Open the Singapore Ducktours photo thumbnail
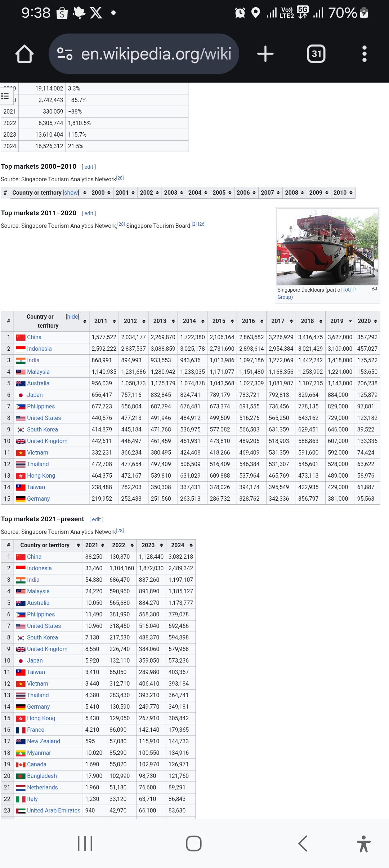The height and width of the screenshot is (868, 389). [327, 247]
